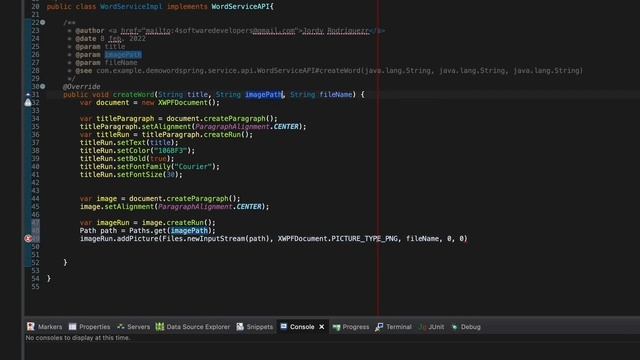This screenshot has height=360, width=640.
Task: Click the @Override annotation
Action: (x=82, y=87)
